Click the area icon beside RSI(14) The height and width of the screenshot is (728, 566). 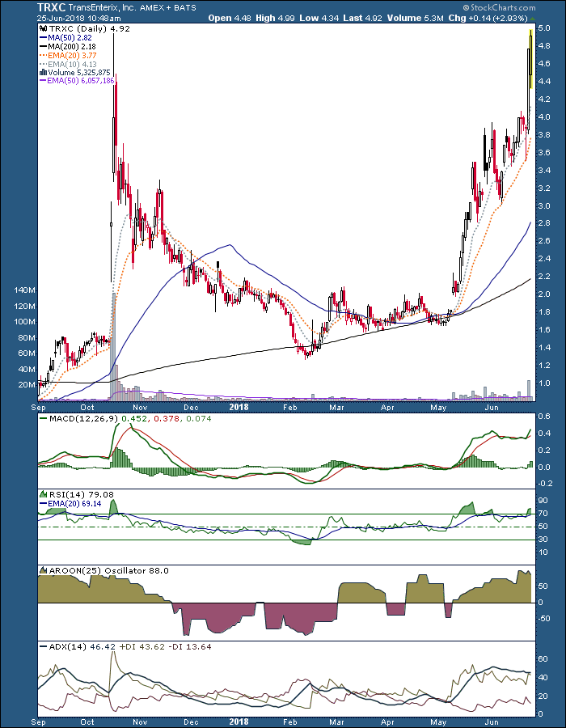click(x=42, y=494)
